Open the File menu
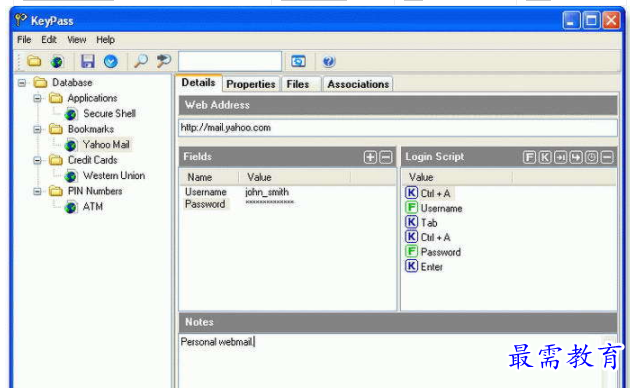Viewport: 630px width, 388px height. (24, 40)
